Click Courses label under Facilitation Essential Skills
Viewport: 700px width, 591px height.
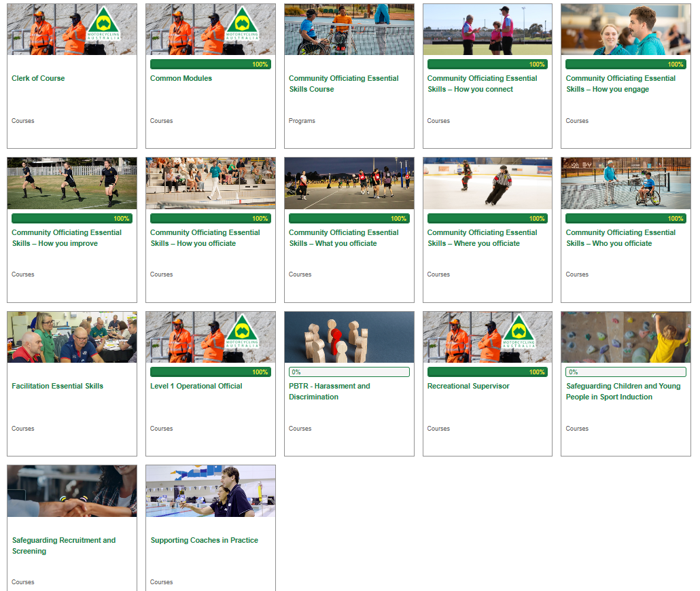[x=23, y=429]
